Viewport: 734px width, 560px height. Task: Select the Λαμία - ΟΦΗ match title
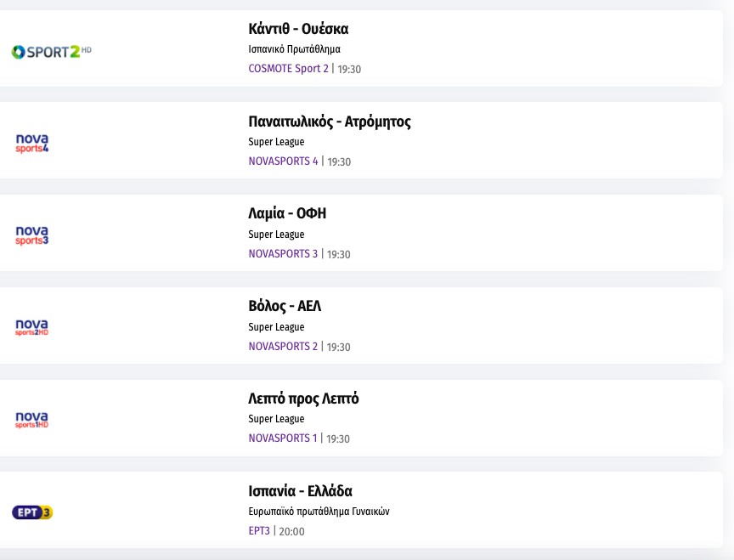tap(287, 213)
